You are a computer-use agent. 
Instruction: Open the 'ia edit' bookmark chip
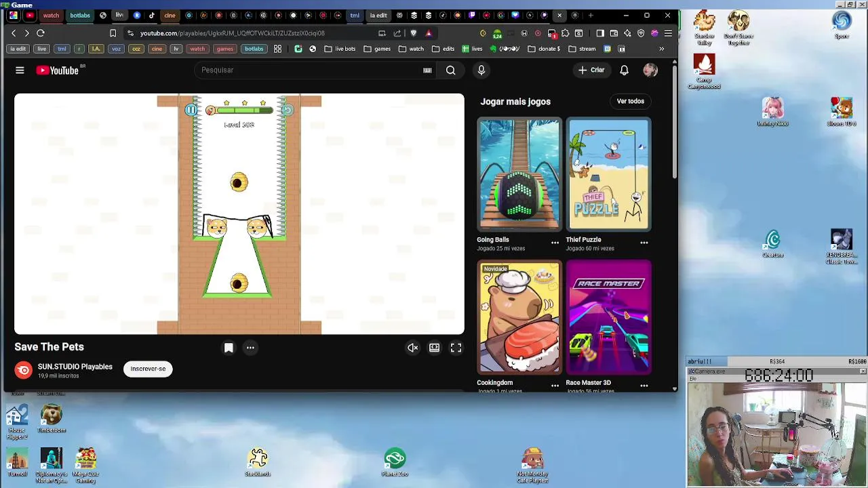tap(18, 49)
